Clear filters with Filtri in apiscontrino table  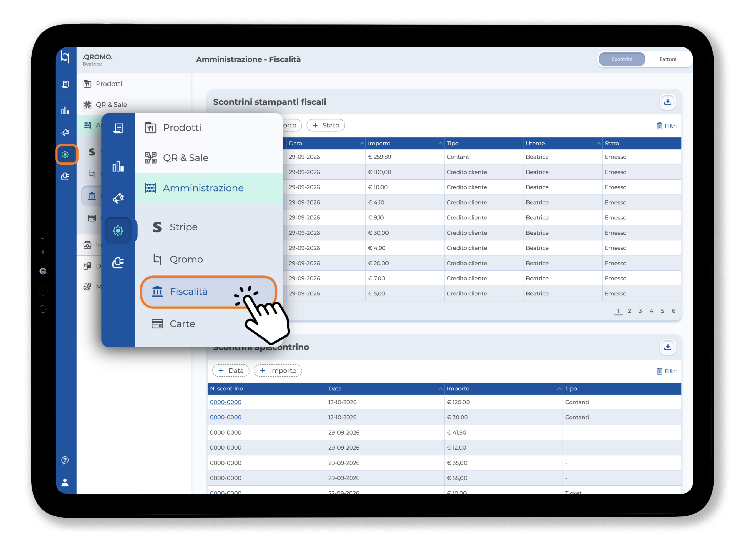tap(666, 371)
